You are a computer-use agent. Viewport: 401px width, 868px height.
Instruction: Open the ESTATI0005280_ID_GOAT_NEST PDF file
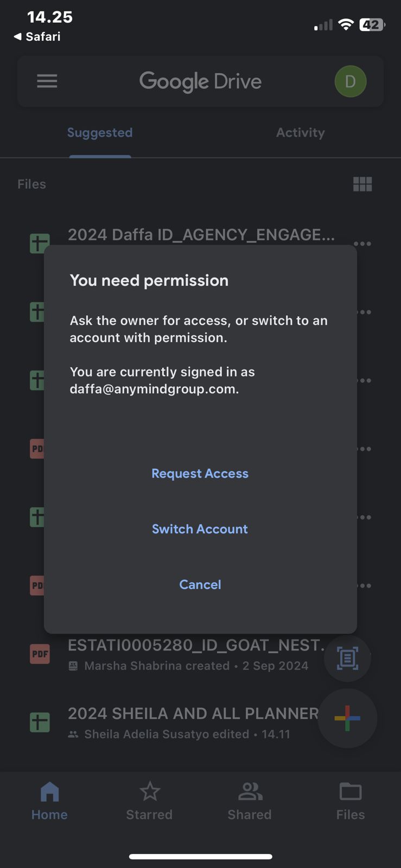coord(195,646)
